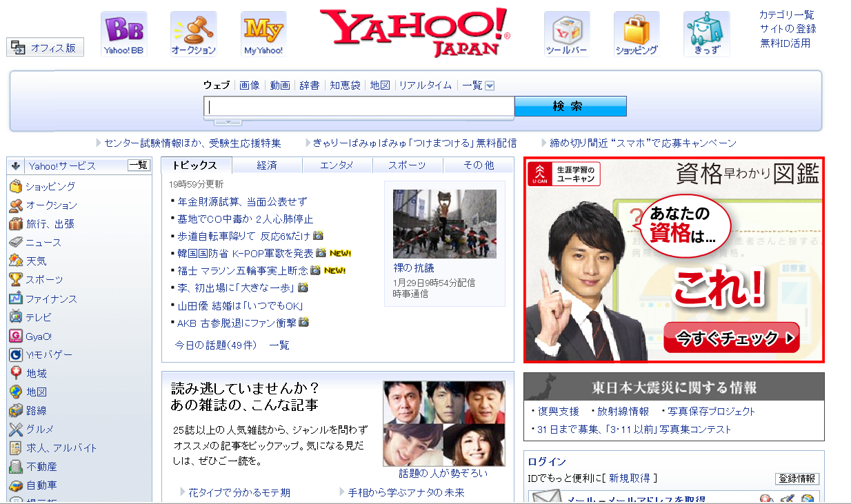Click the 一覧 button in Yahoo!サービス header
Image resolution: width=851 pixels, height=504 pixels.
(x=139, y=165)
